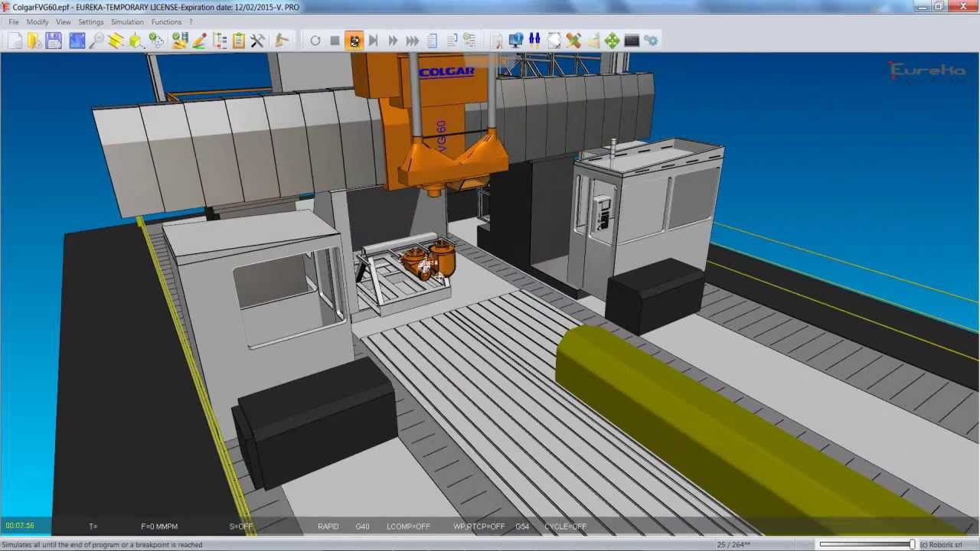This screenshot has width=980, height=551.
Task: Click the double-arrow fast forward button
Action: [393, 41]
